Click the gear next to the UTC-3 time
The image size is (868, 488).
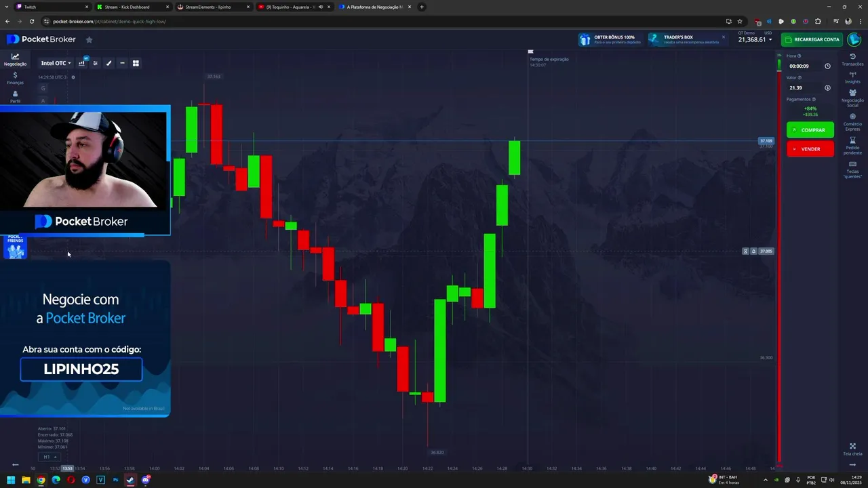[73, 77]
